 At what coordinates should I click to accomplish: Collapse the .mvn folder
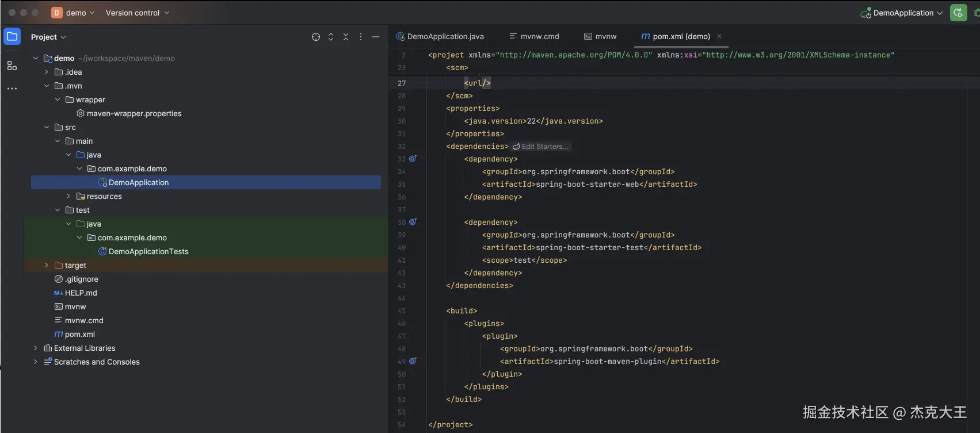coord(47,86)
